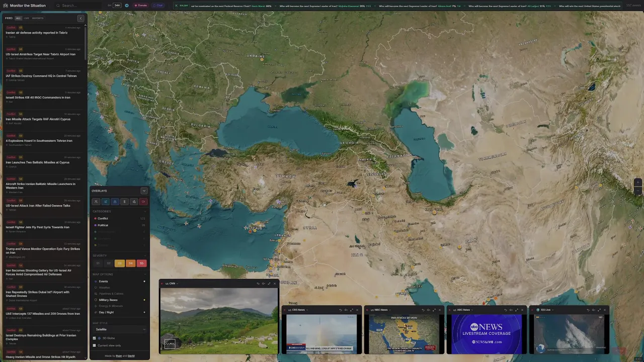Viewport: 644px width, 362px height.
Task: Select the S1 severity swatch
Action: click(98, 263)
